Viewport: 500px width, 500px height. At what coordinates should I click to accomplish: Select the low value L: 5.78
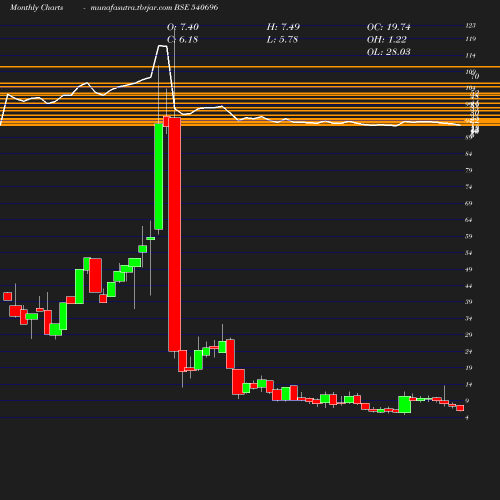point(282,40)
